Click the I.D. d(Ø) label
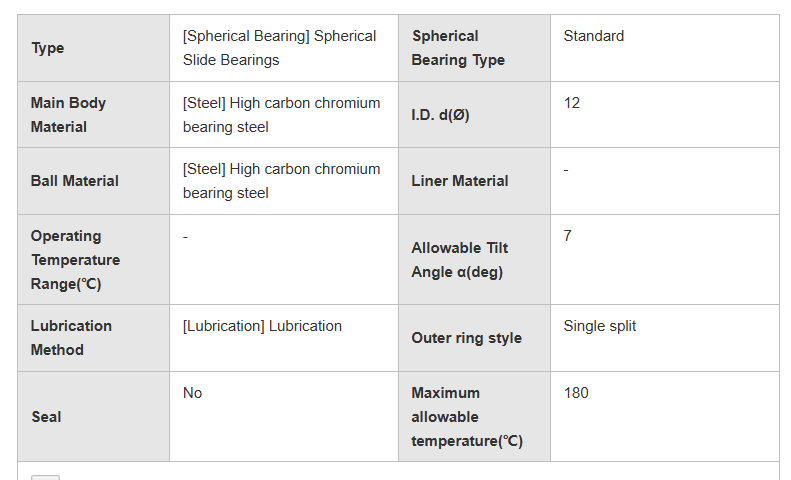 click(440, 115)
